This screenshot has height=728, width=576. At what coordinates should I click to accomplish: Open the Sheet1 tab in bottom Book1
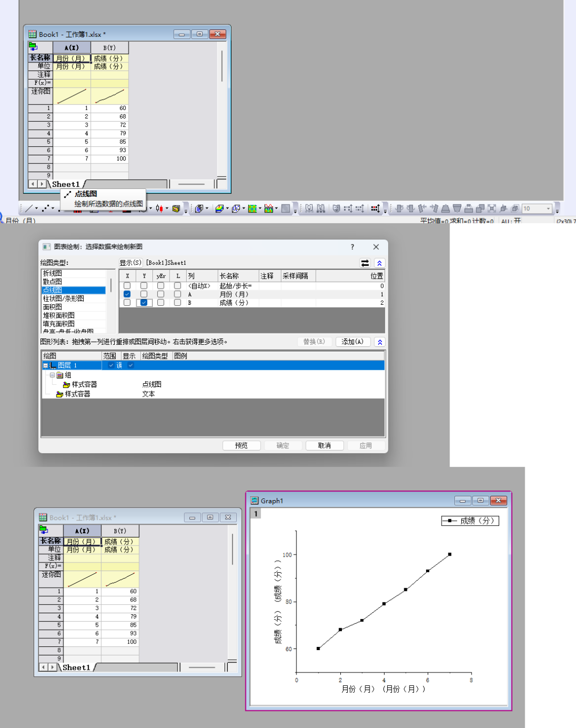pyautogui.click(x=76, y=668)
